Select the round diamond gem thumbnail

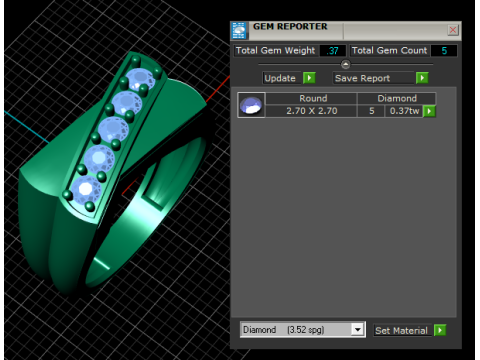(251, 105)
